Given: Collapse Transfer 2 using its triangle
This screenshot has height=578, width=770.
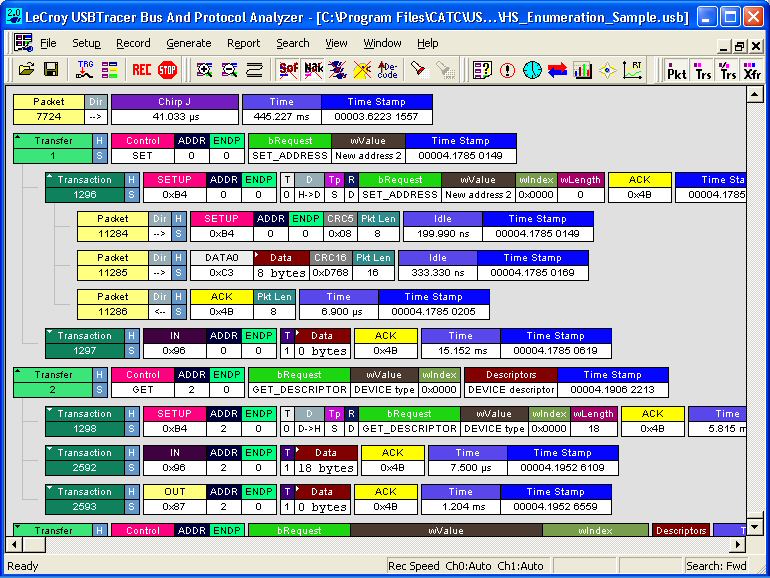Looking at the screenshot, I should point(18,371).
